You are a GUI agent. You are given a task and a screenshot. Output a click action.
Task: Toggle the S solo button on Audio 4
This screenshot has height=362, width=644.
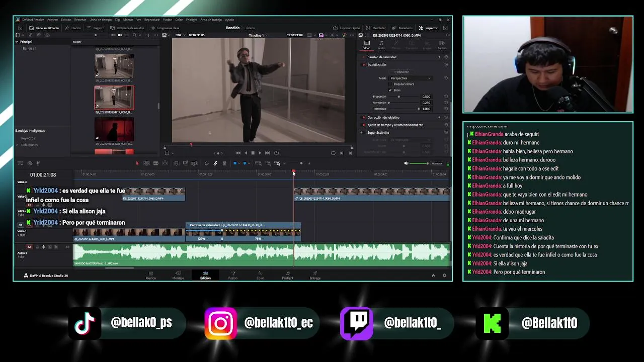point(49,247)
